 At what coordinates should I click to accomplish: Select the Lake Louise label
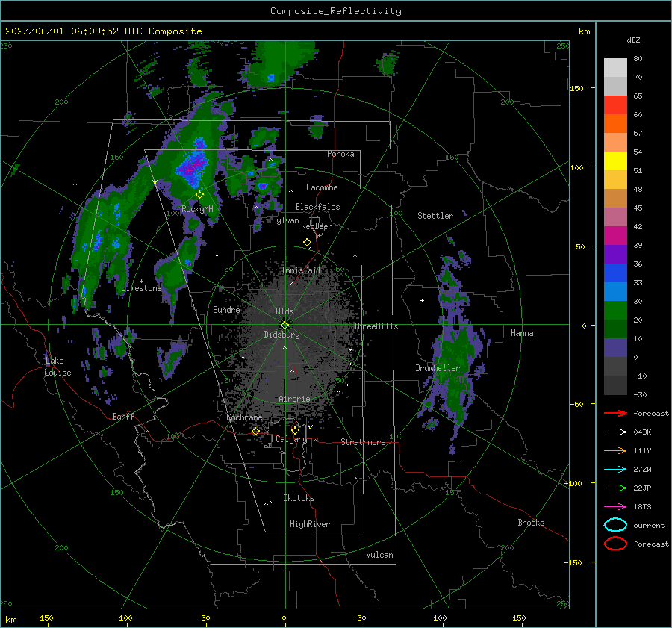[x=57, y=367]
